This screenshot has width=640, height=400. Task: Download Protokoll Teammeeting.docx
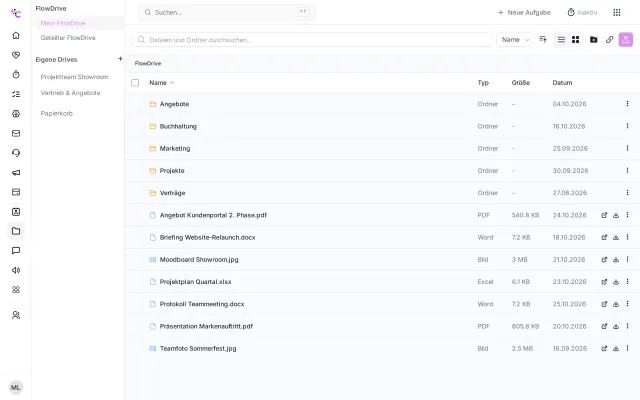pos(616,304)
